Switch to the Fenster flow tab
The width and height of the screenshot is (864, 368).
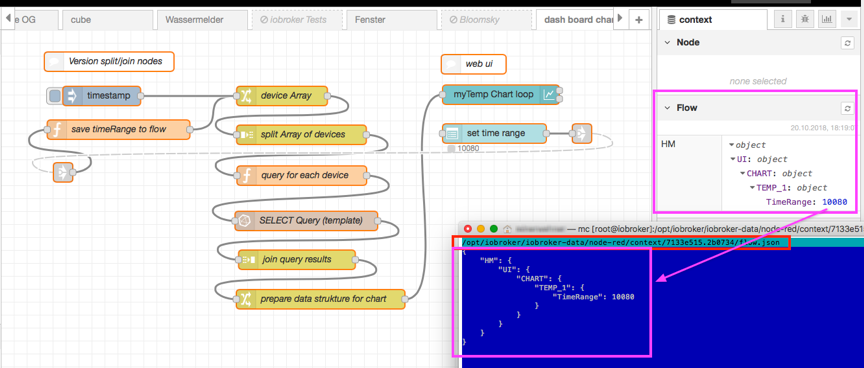(x=391, y=19)
